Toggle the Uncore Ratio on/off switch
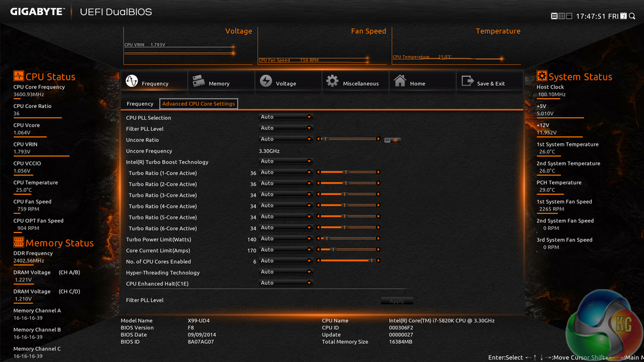The height and width of the screenshot is (362, 644). pos(392,140)
